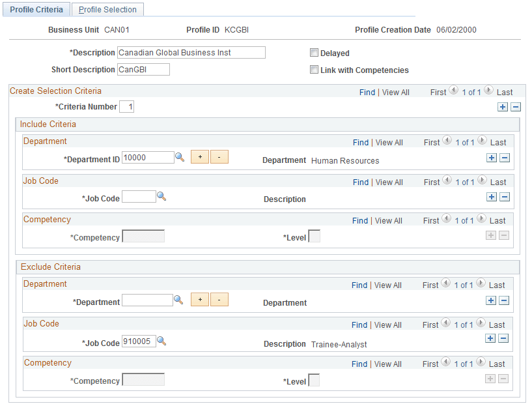The width and height of the screenshot is (532, 406).
Task: Open the Exclude Department lookup magnifier
Action: [180, 299]
